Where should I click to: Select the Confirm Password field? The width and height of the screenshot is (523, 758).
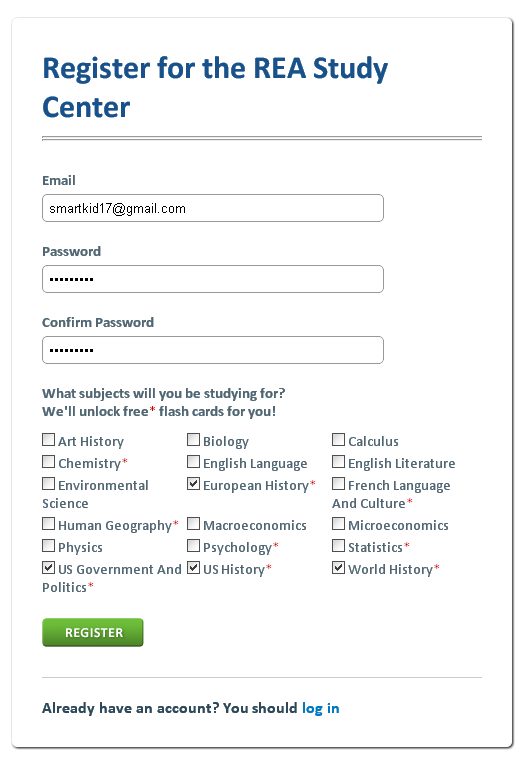click(213, 350)
